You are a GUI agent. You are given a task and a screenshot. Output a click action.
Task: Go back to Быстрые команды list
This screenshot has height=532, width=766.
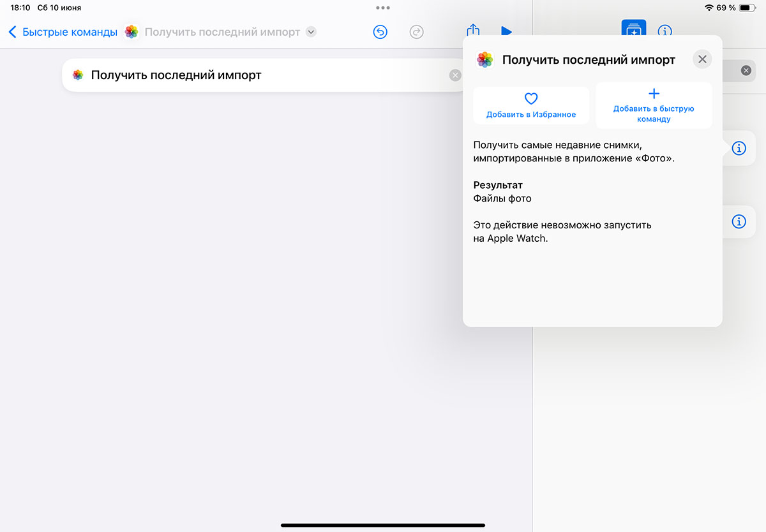(x=63, y=32)
